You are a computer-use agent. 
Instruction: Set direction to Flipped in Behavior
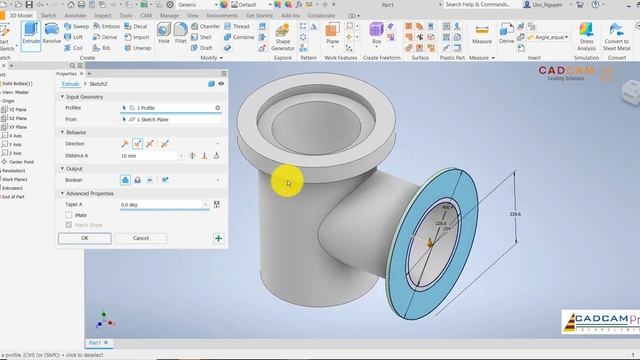(138, 144)
